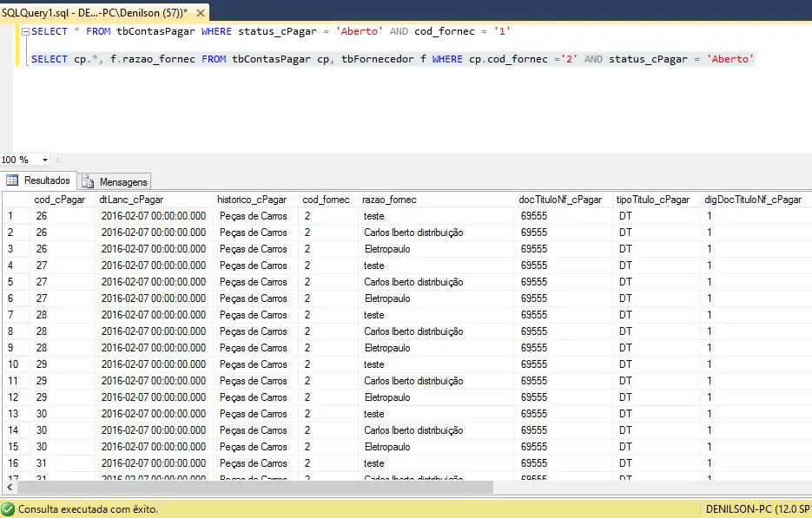Click the 'Consulta executada com êxito' status text
The image size is (812, 518).
tap(88, 509)
